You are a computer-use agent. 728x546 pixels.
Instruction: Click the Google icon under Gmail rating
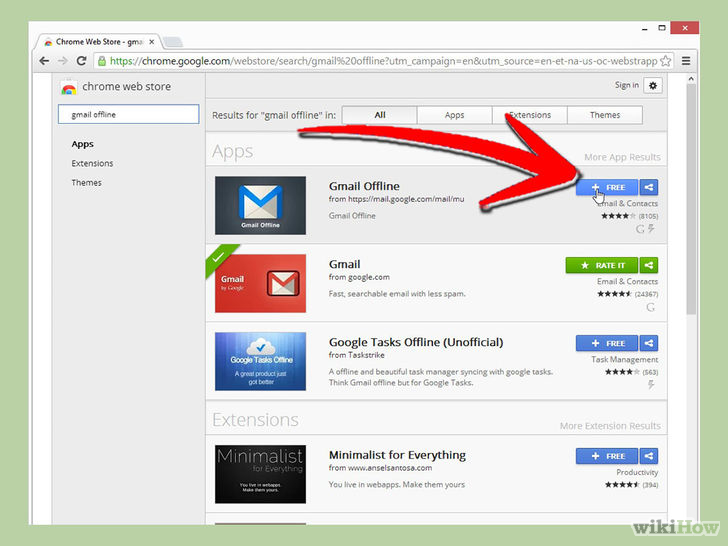(x=650, y=307)
